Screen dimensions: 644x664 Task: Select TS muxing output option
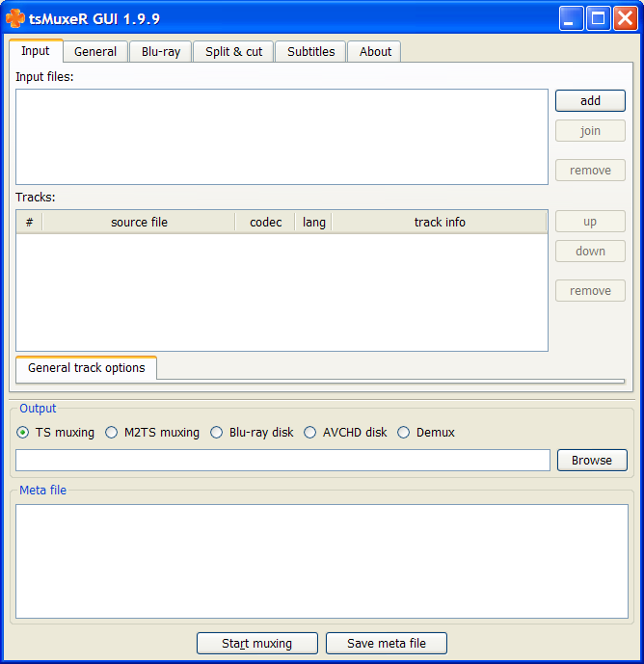[56, 433]
